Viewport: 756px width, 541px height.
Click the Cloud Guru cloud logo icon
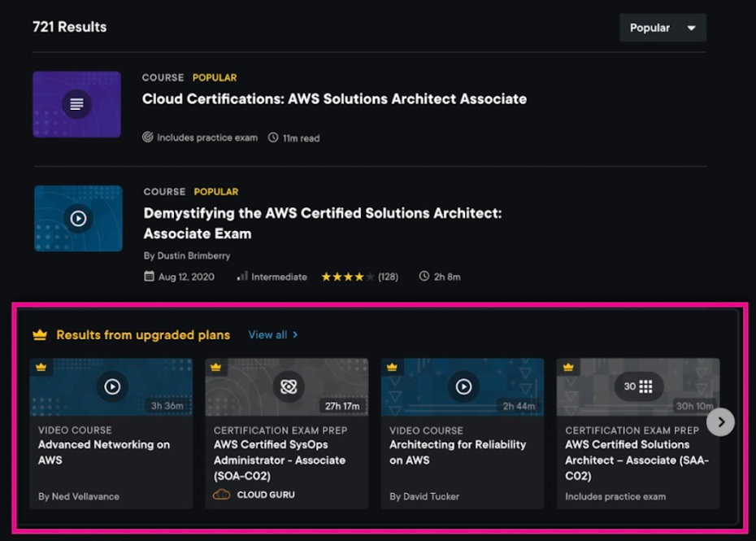click(x=221, y=495)
